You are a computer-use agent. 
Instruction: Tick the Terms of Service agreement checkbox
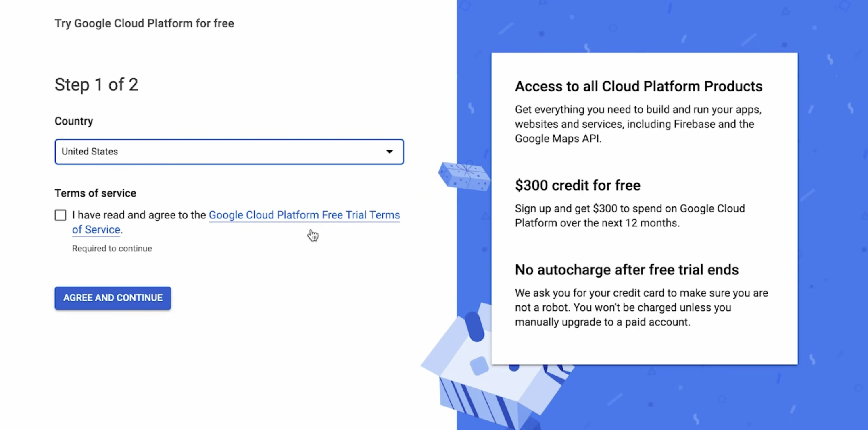[61, 215]
